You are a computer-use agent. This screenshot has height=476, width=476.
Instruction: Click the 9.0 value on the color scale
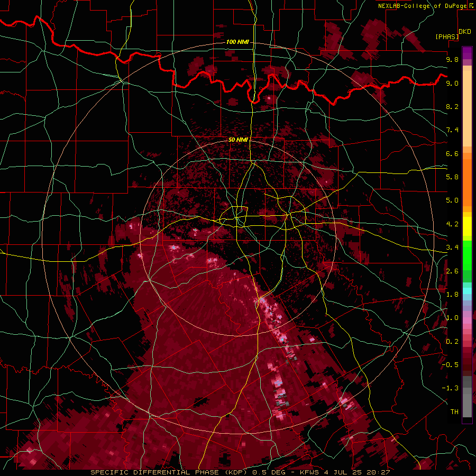pyautogui.click(x=452, y=83)
